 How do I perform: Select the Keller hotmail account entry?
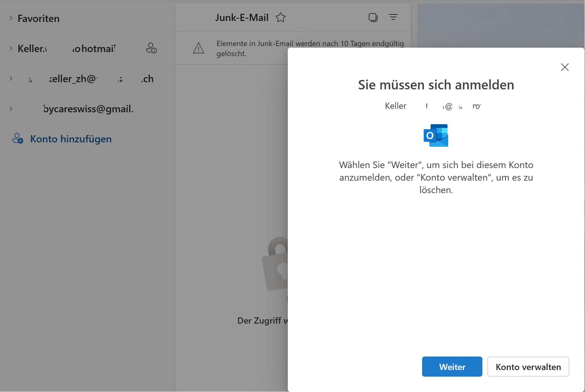67,49
